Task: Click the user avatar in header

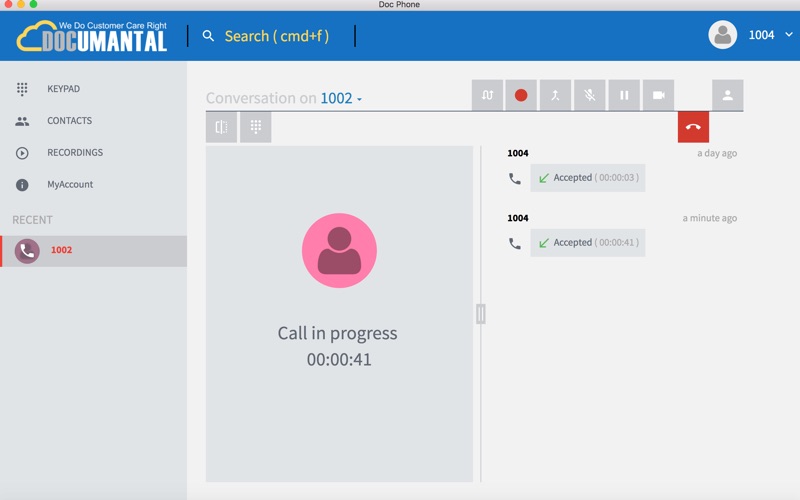Action: 722,35
